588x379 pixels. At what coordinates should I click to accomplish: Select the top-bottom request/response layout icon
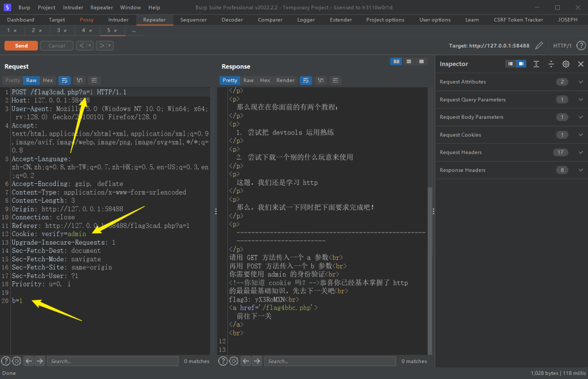[409, 61]
